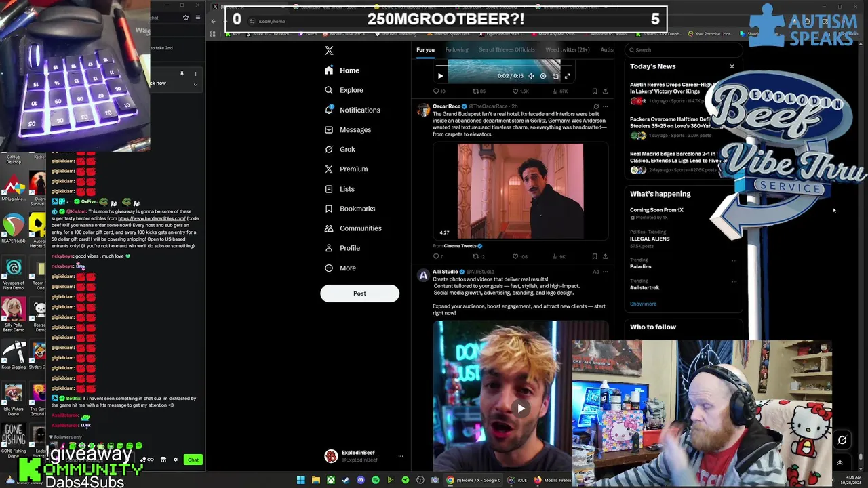Open Steam from taskbar
The image size is (868, 488).
(345, 480)
